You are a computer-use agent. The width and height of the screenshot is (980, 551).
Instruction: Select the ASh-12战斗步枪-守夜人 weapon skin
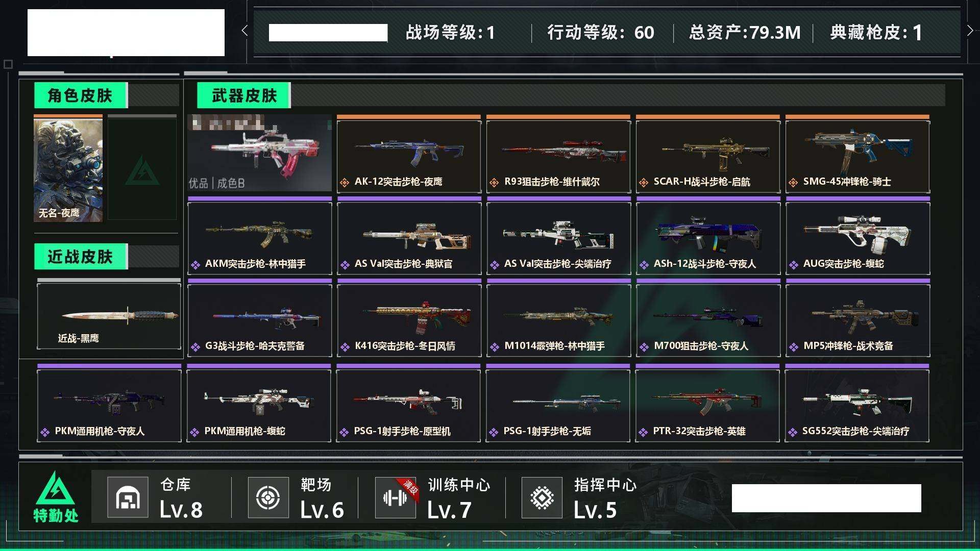[708, 237]
